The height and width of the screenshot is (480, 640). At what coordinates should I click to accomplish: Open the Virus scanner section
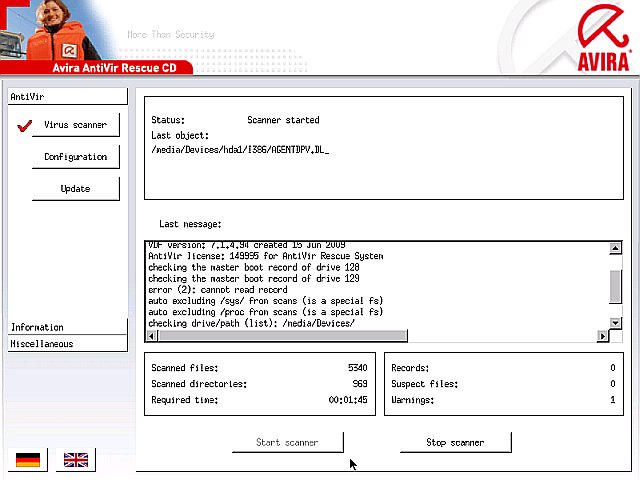(76, 125)
